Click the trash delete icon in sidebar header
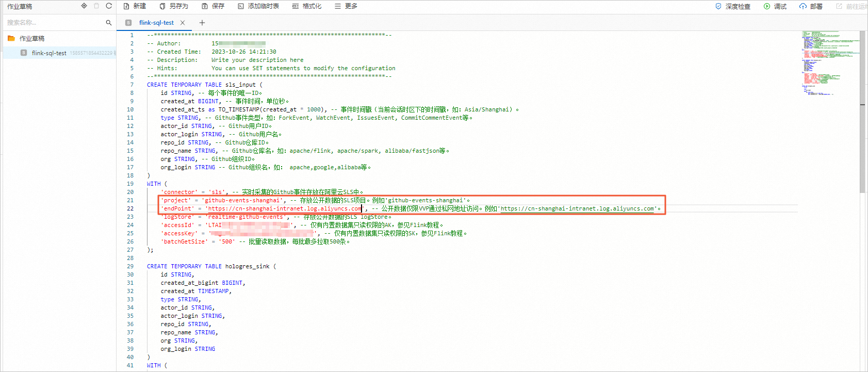The width and height of the screenshot is (868, 372). click(x=96, y=6)
